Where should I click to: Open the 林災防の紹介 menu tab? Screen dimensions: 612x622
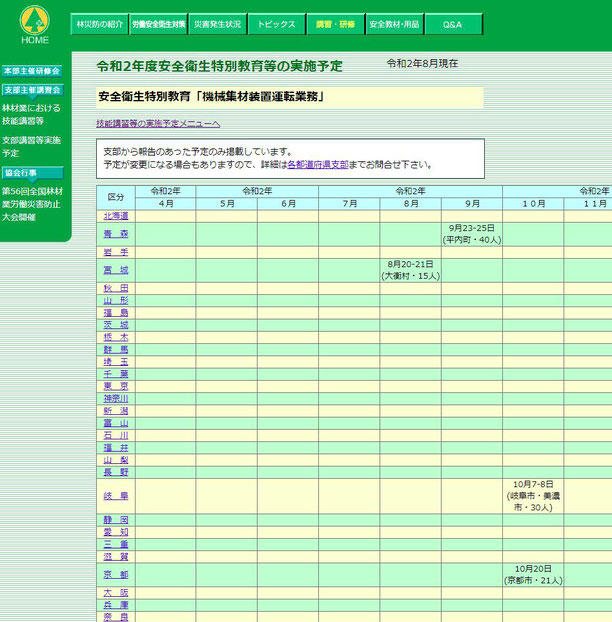[100, 24]
